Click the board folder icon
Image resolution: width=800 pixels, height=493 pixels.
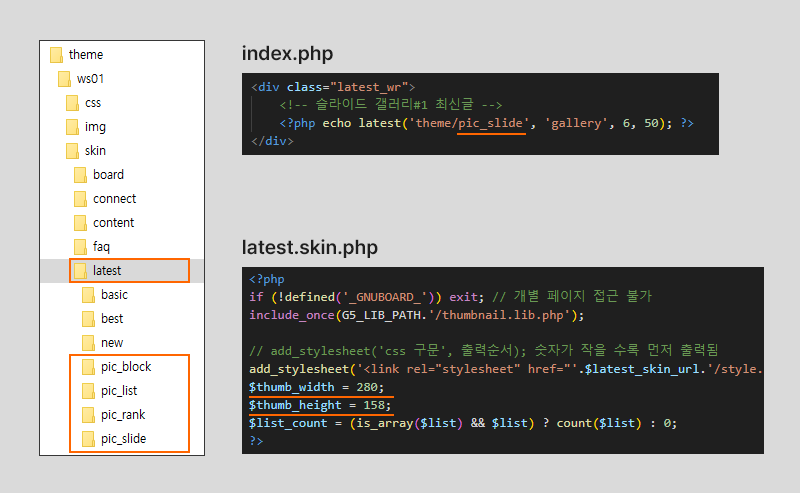80,175
